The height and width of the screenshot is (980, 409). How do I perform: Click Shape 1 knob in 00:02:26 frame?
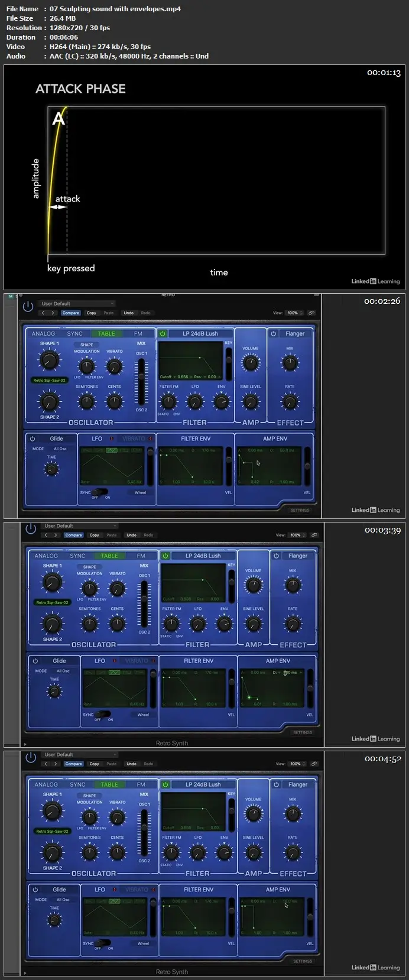(x=49, y=359)
